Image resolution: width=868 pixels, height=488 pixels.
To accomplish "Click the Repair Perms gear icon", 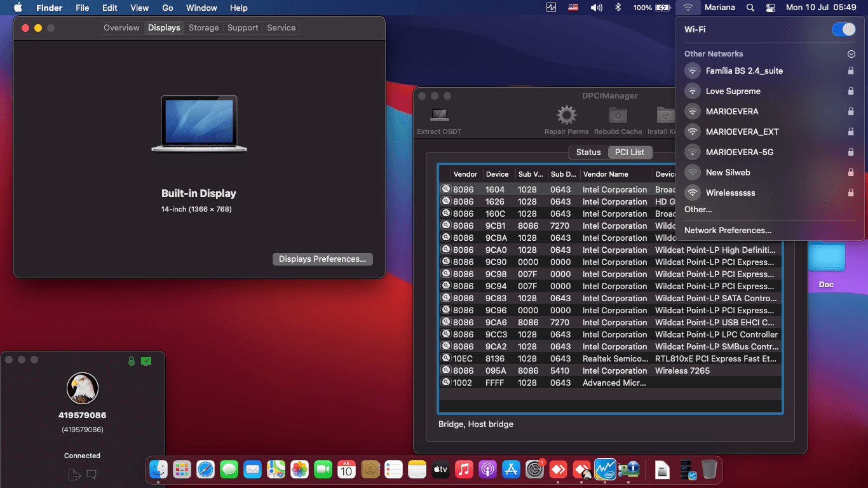I will 566,116.
